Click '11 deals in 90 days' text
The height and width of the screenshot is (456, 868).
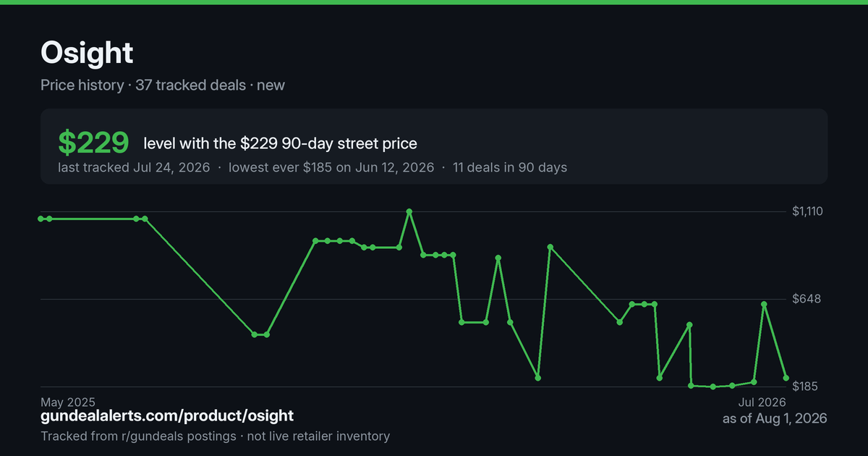tap(510, 167)
